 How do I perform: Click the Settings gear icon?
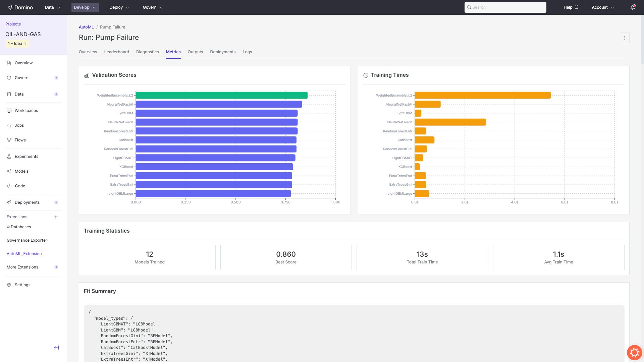pyautogui.click(x=9, y=285)
